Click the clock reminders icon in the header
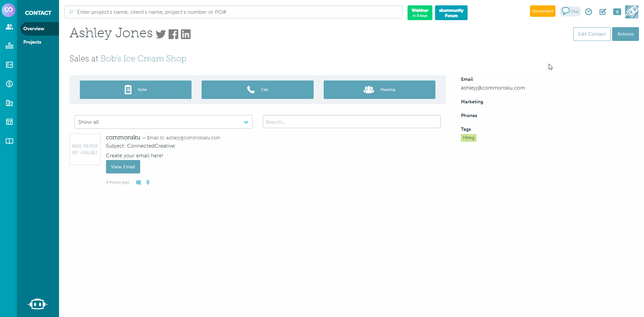Viewport: 644px width, 317px height. tap(588, 11)
